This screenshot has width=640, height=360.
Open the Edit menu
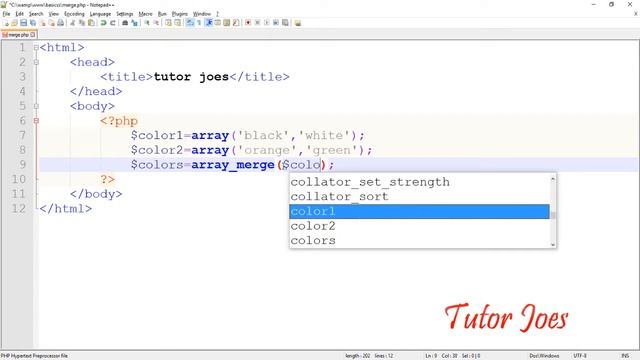click(19, 14)
